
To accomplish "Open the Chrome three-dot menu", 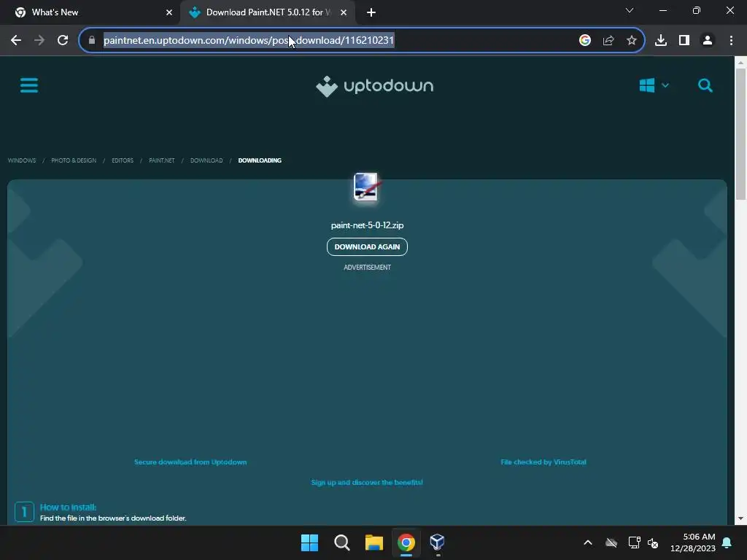I will coord(731,41).
